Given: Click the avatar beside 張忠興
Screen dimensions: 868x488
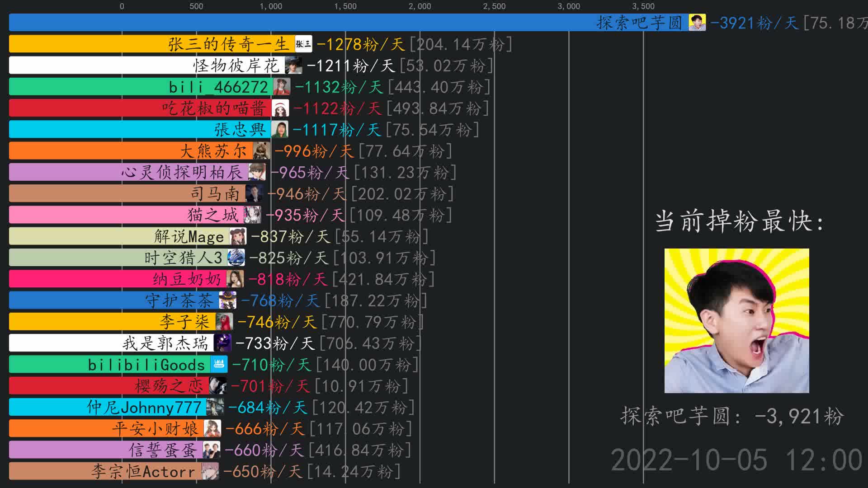Looking at the screenshot, I should 279,130.
